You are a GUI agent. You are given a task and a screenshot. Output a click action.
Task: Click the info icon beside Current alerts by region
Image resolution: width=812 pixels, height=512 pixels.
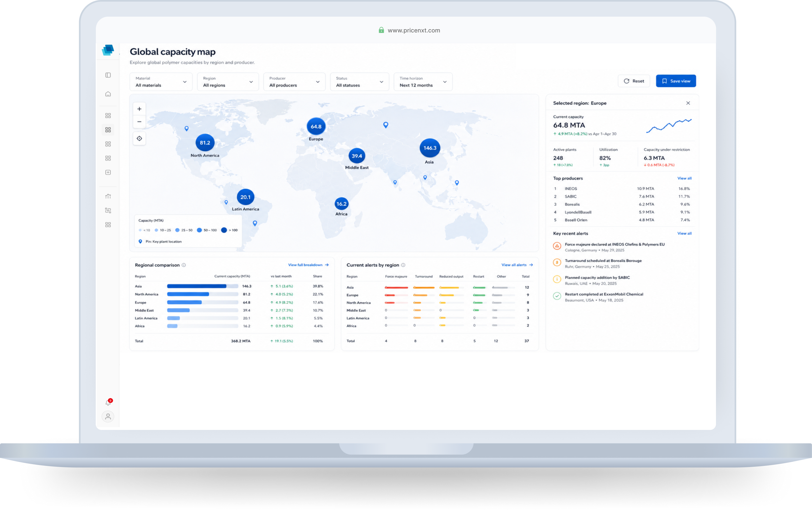[x=403, y=265]
